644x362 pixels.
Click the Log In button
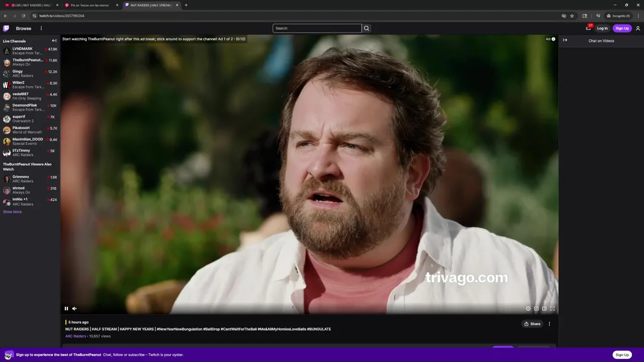tap(602, 28)
